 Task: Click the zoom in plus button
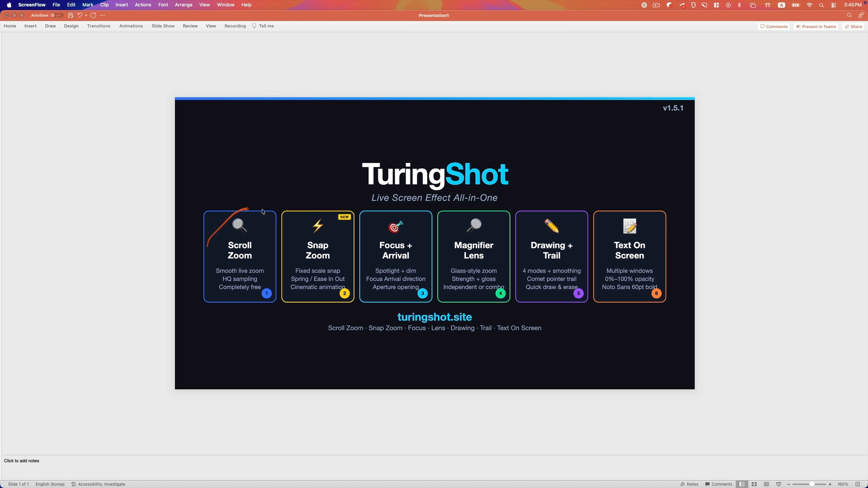pyautogui.click(x=830, y=484)
